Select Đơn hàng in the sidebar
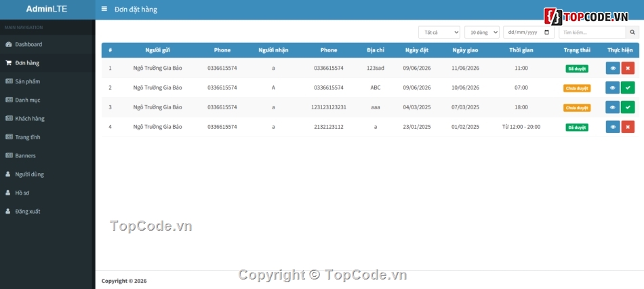The image size is (644, 289). pos(47,63)
